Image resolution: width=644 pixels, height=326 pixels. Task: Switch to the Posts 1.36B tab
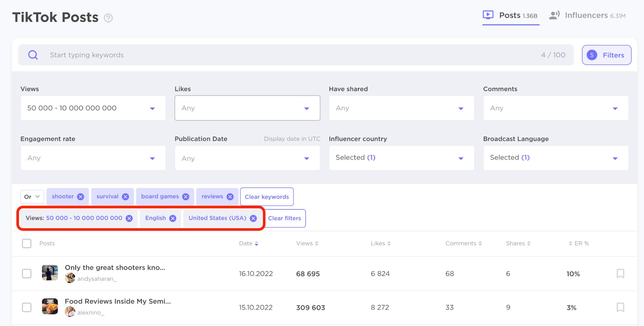coord(511,16)
